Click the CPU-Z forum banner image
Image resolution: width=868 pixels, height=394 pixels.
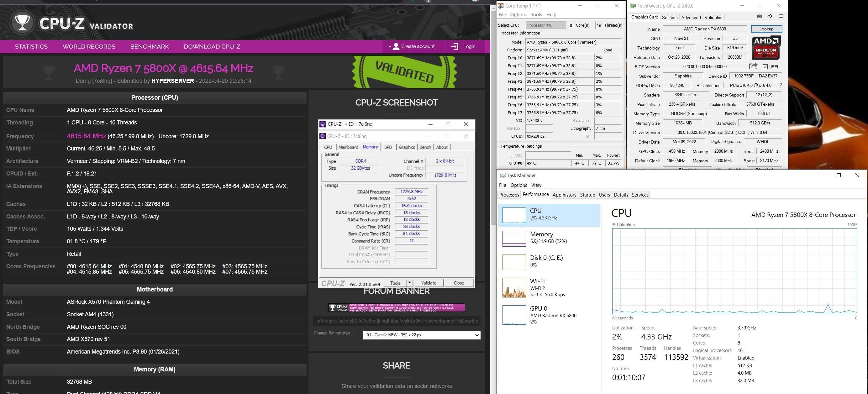[x=397, y=307]
